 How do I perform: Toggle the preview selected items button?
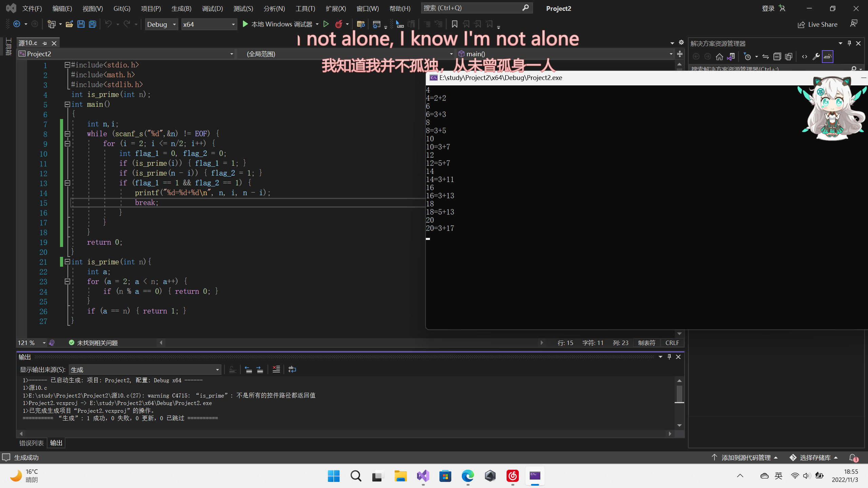(827, 57)
